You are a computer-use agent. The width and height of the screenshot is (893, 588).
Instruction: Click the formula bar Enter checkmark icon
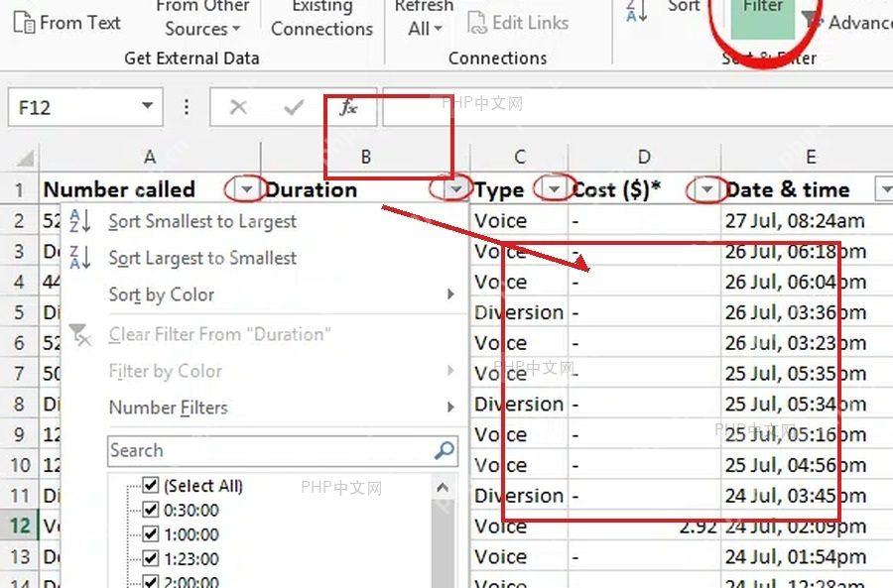(294, 106)
